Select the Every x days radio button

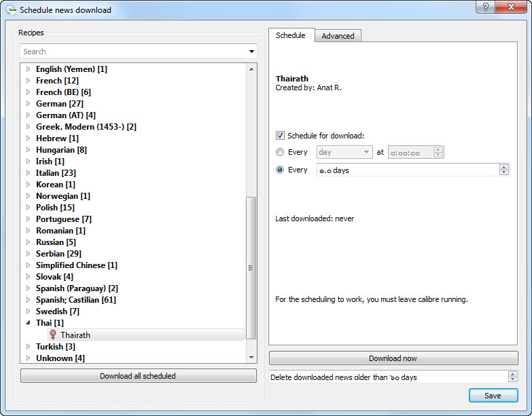pos(280,170)
